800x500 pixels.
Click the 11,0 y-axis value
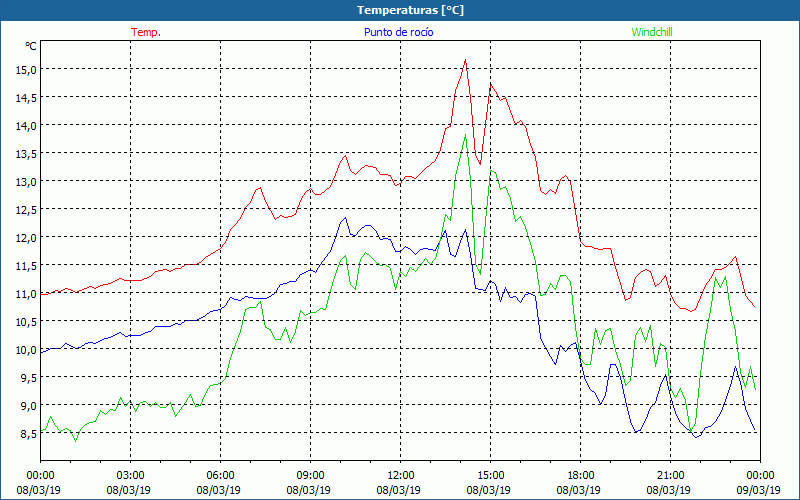pos(26,294)
